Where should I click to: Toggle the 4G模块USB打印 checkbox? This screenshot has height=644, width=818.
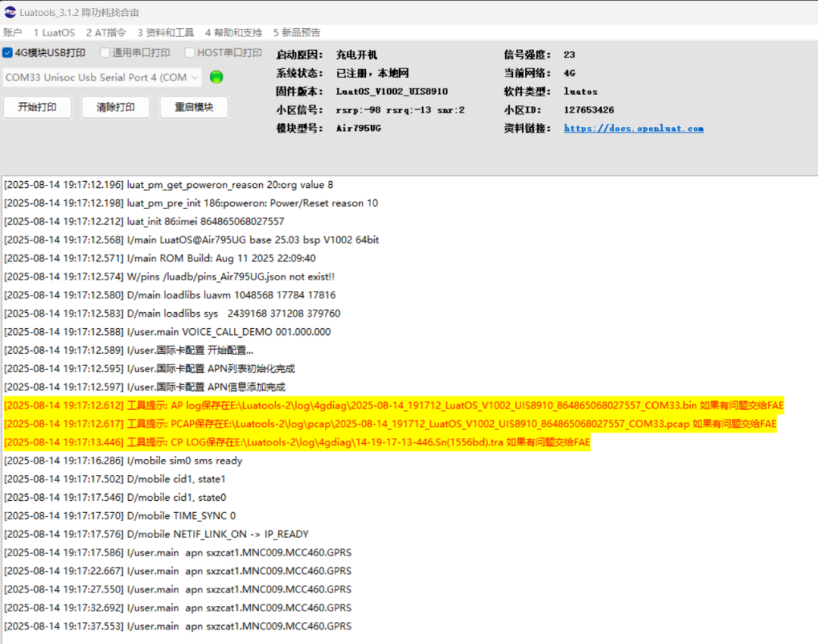point(8,53)
